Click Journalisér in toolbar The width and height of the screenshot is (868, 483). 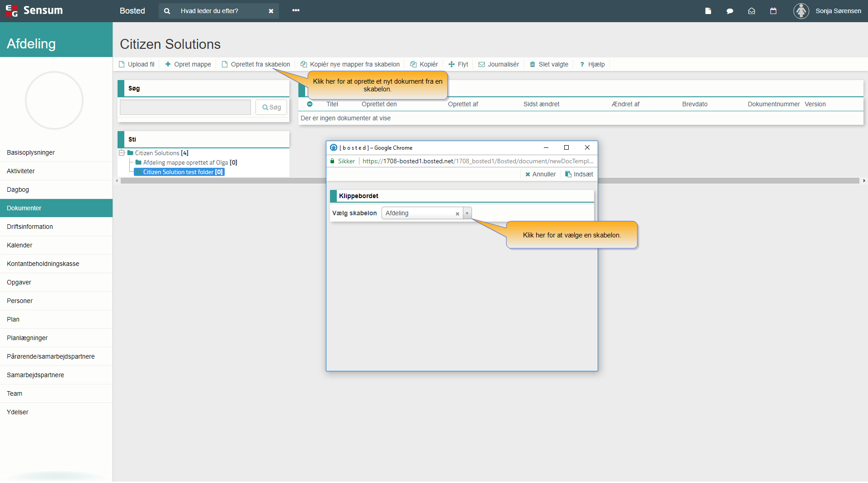499,64
